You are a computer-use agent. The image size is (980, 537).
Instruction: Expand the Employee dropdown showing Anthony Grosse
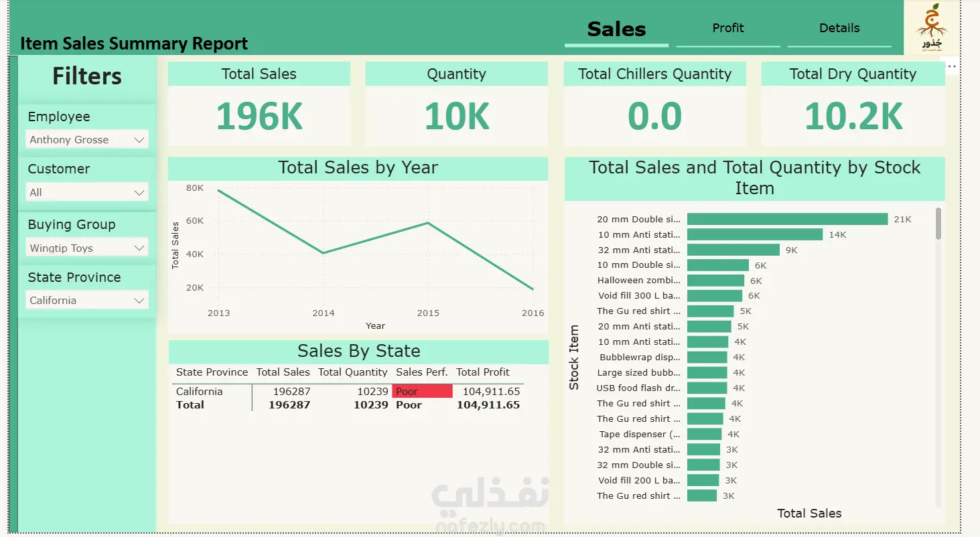[86, 140]
